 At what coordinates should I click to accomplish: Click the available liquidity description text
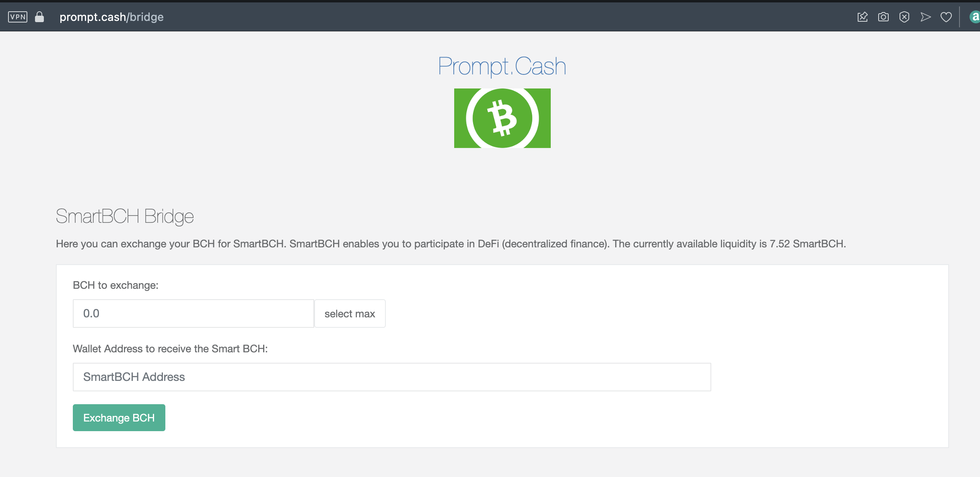(451, 244)
